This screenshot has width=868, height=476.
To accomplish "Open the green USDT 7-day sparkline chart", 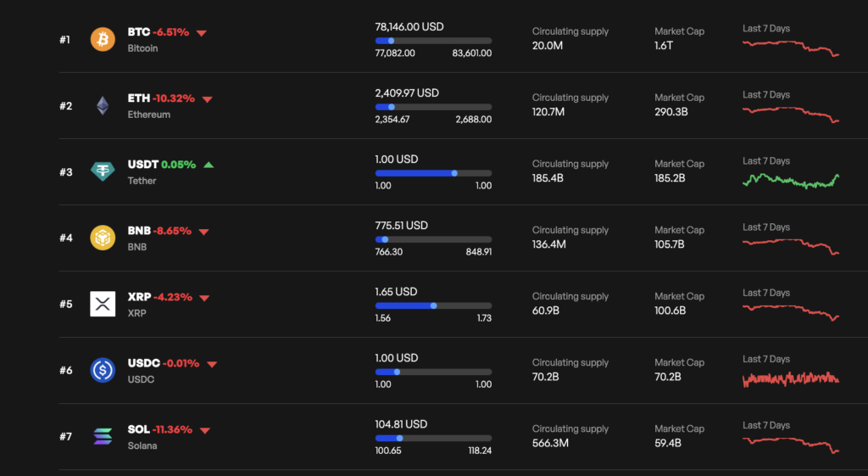I will click(790, 180).
